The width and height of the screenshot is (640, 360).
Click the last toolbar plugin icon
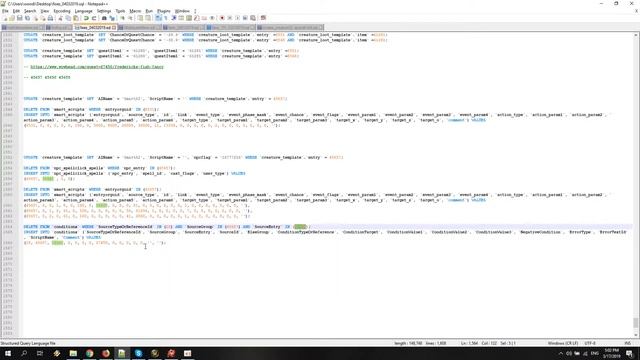pos(262,18)
